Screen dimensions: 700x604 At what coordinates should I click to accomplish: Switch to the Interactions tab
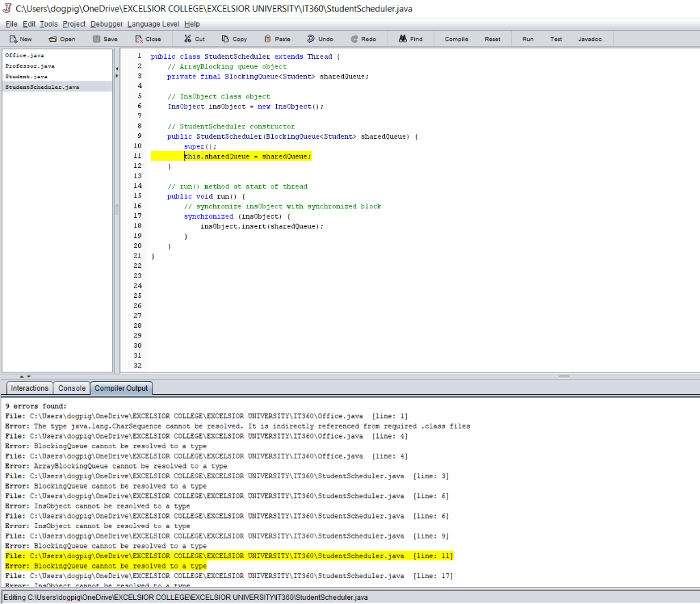click(29, 387)
